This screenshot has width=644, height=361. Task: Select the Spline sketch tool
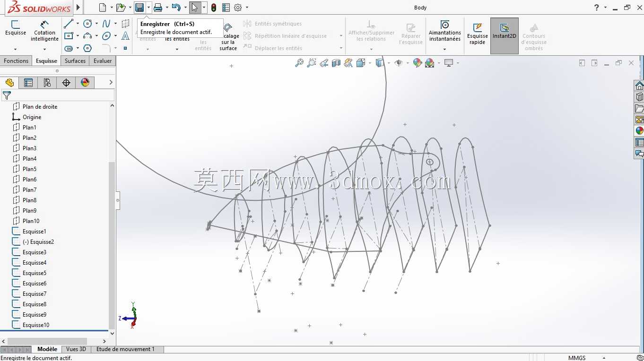(x=106, y=24)
